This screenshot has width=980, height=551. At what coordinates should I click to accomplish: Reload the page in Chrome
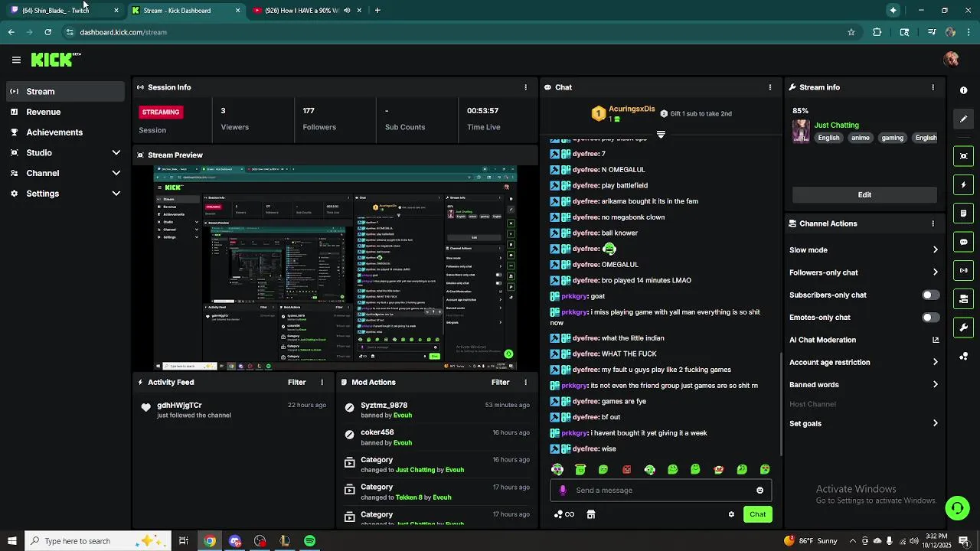tap(47, 32)
